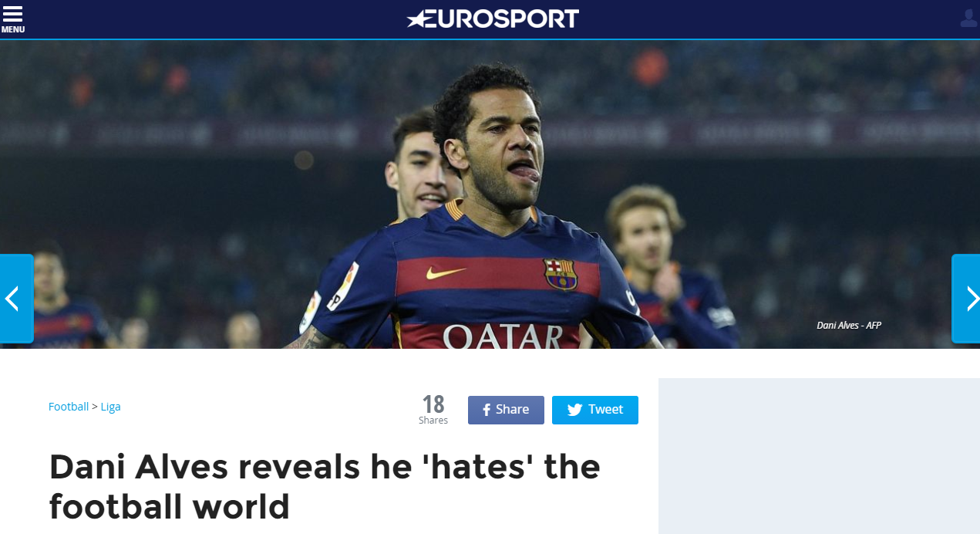Click the Tweet text on the Twitter button
This screenshot has width=980, height=534.
605,410
